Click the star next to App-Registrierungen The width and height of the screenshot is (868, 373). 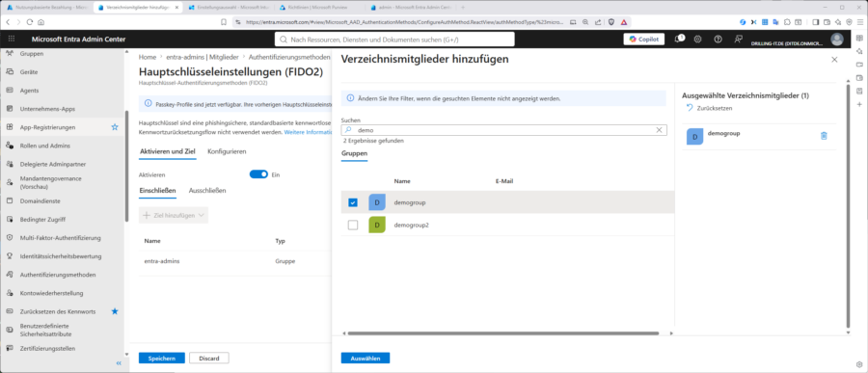(115, 127)
